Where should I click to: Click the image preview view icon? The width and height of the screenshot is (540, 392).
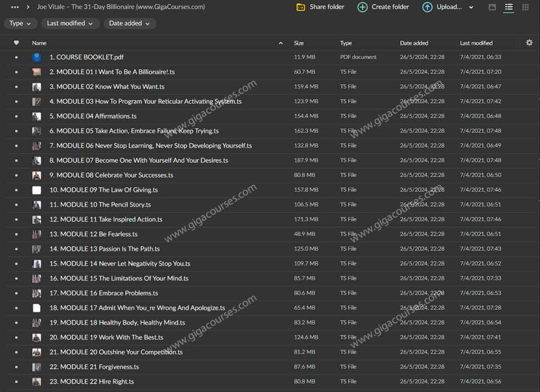pos(493,7)
